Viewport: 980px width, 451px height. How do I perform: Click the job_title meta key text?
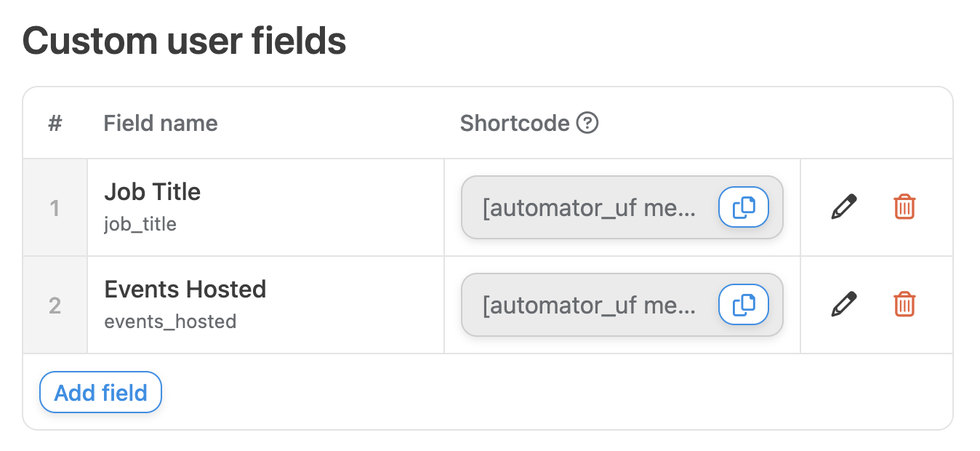point(140,224)
